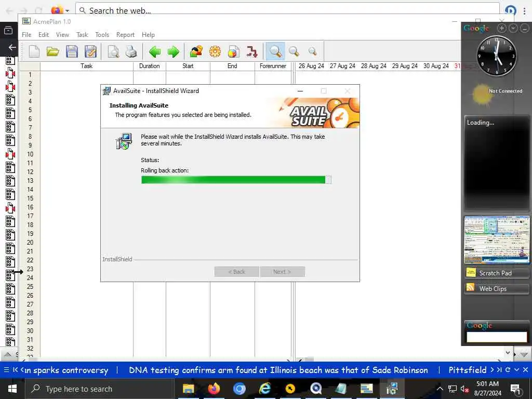Click the Forerunner column header

point(273,66)
